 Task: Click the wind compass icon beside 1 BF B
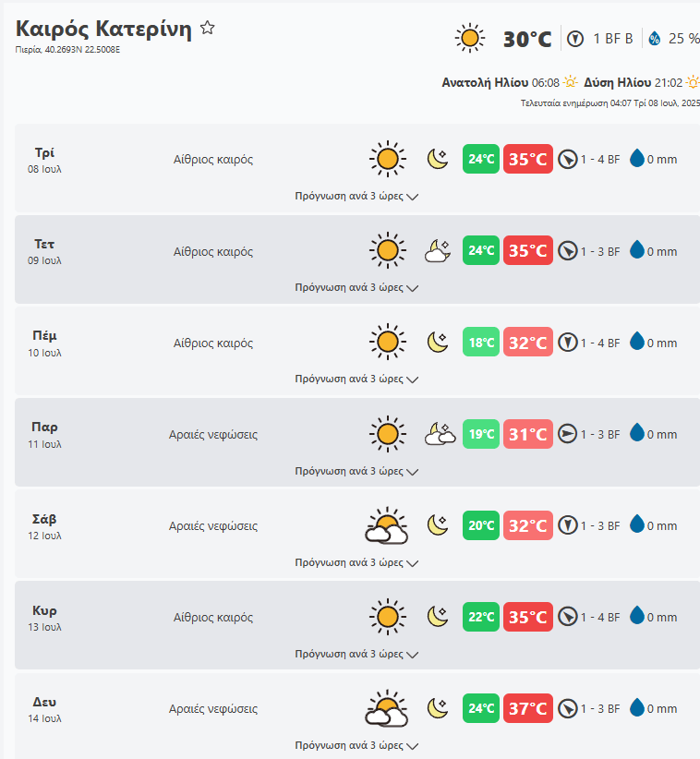(575, 39)
